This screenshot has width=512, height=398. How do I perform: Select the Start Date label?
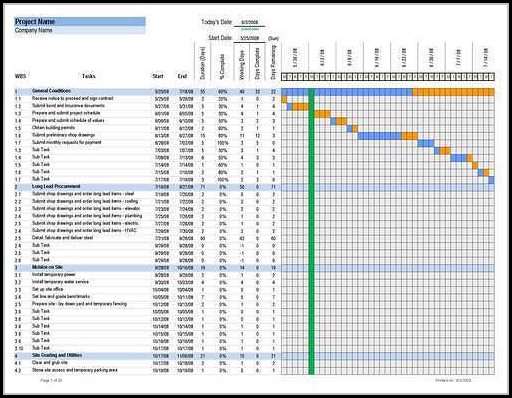click(220, 38)
